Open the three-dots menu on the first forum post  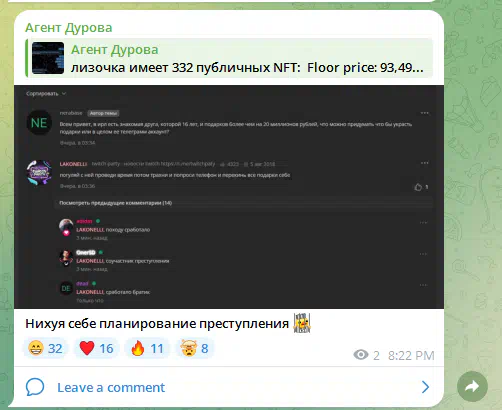(x=424, y=113)
